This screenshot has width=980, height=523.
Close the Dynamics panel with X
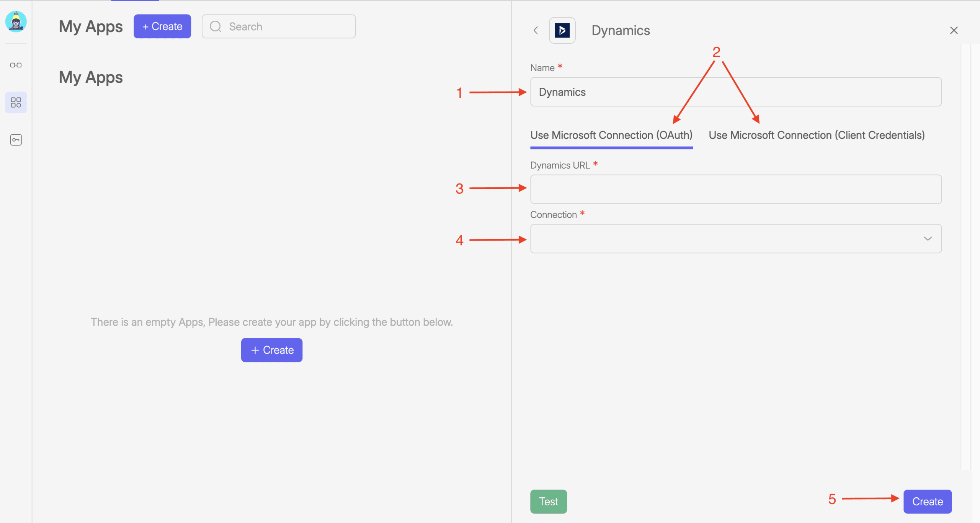(954, 30)
